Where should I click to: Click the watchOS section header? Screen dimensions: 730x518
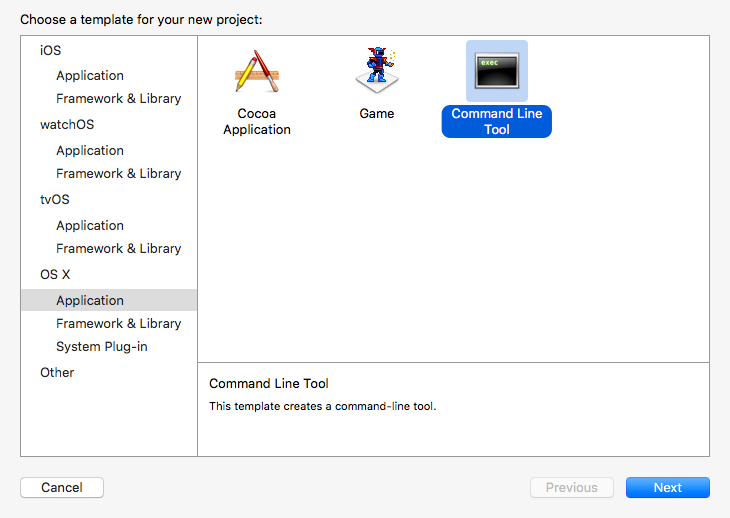67,125
